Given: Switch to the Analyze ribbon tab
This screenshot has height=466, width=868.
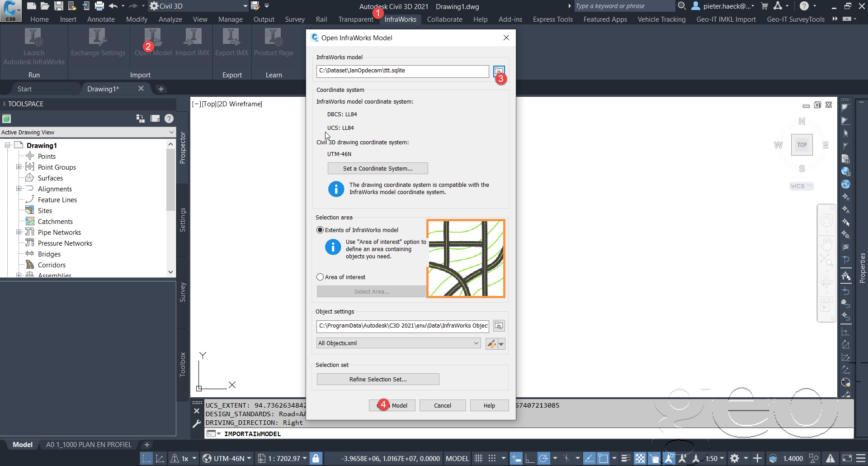Looking at the screenshot, I should tap(170, 19).
